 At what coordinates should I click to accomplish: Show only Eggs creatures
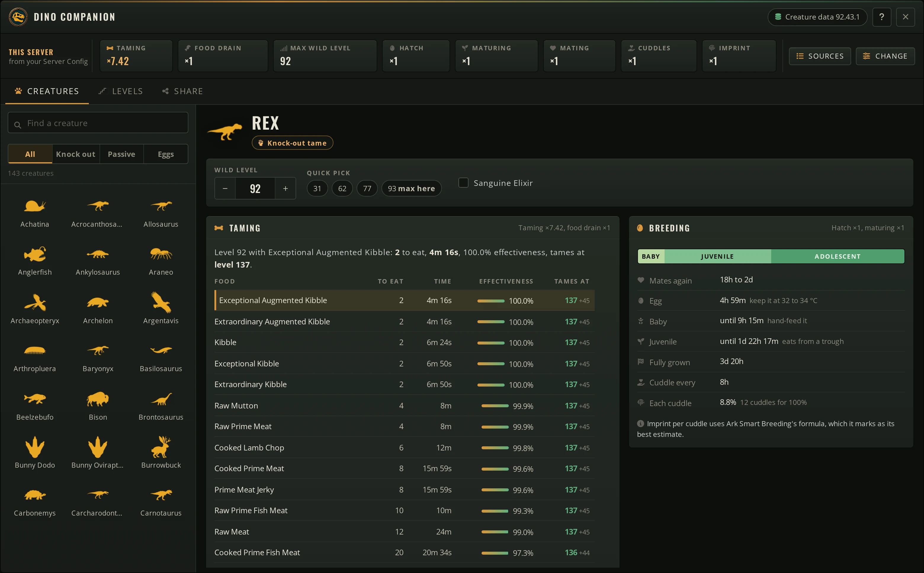pos(166,154)
